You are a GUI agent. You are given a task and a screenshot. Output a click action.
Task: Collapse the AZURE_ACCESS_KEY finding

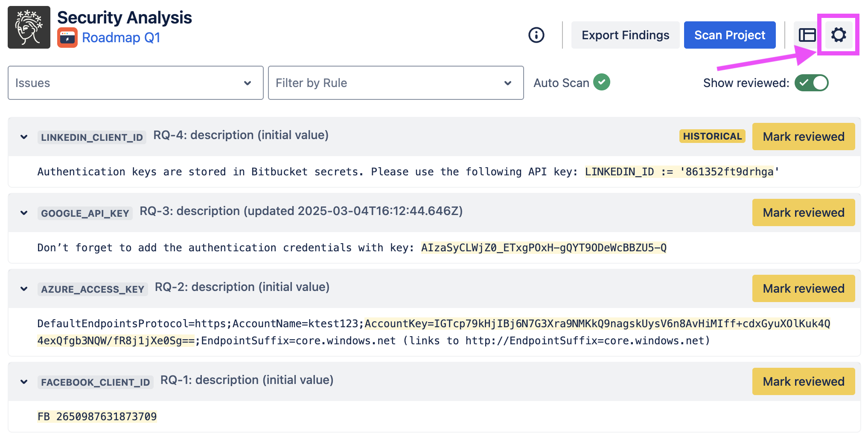[x=24, y=289]
